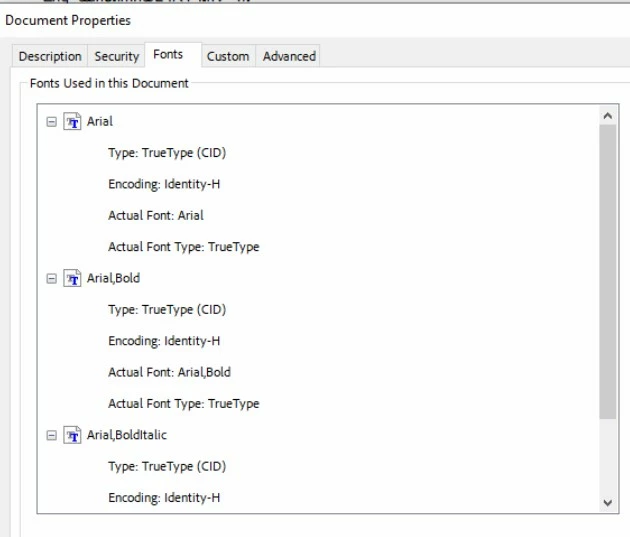Select the Arial font name

pyautogui.click(x=100, y=121)
